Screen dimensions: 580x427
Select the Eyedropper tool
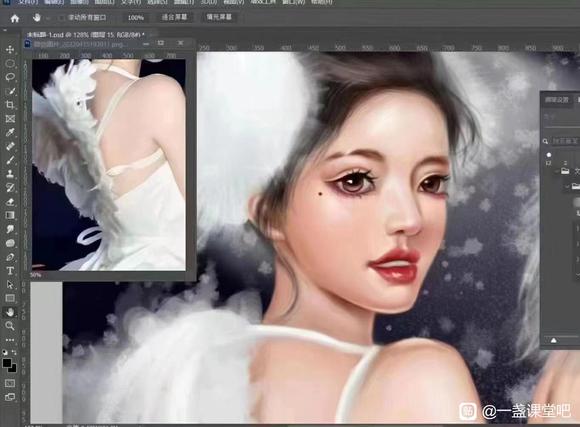coord(10,132)
